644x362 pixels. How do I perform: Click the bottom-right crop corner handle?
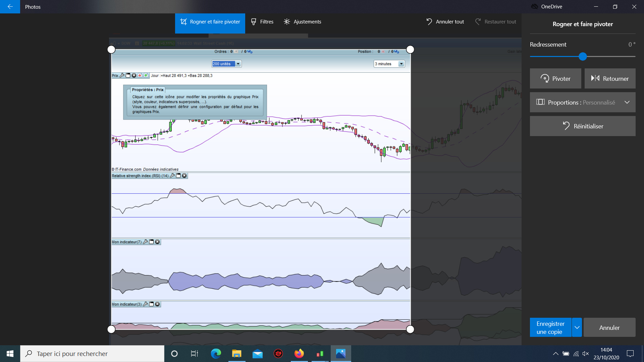[x=410, y=329]
